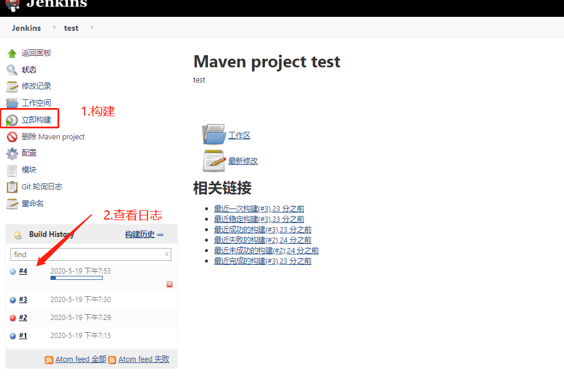Click the 2020-5-19 下午7:30 timestamp of build #3

(x=81, y=299)
